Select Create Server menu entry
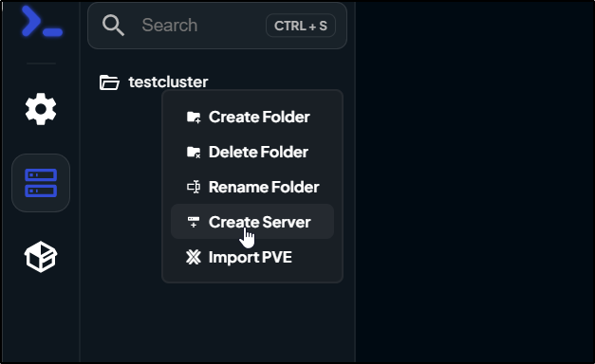Screen dimensions: 595x364 point(252,222)
